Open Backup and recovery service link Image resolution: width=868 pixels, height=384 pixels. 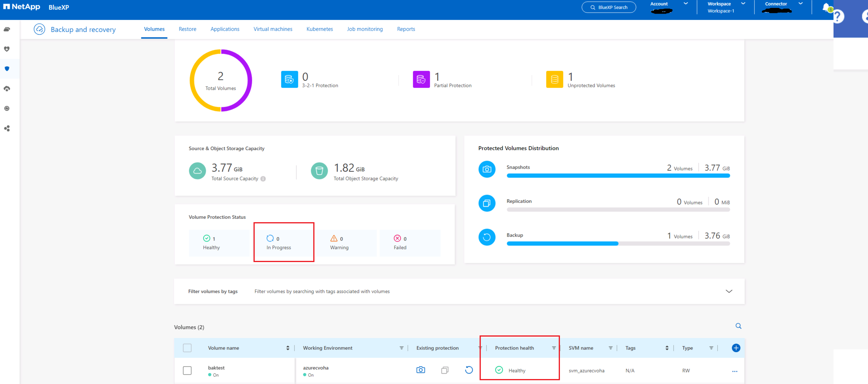click(83, 29)
